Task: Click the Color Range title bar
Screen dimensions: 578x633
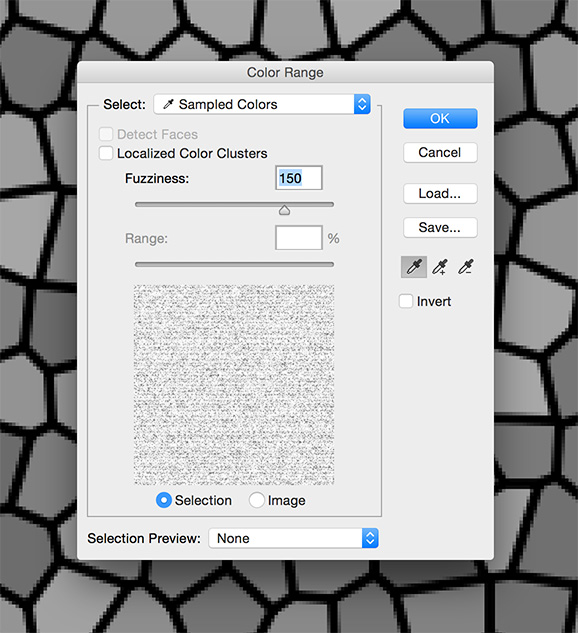Action: coord(285,72)
